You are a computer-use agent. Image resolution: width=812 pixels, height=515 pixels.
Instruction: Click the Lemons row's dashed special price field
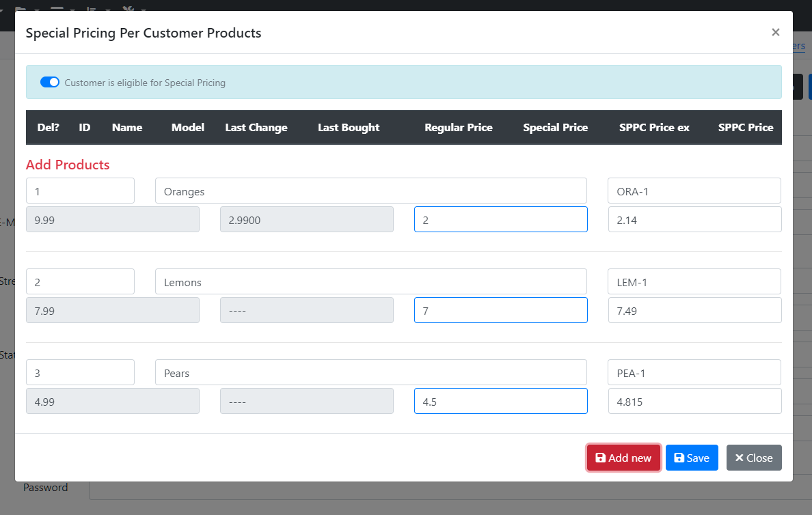point(307,310)
